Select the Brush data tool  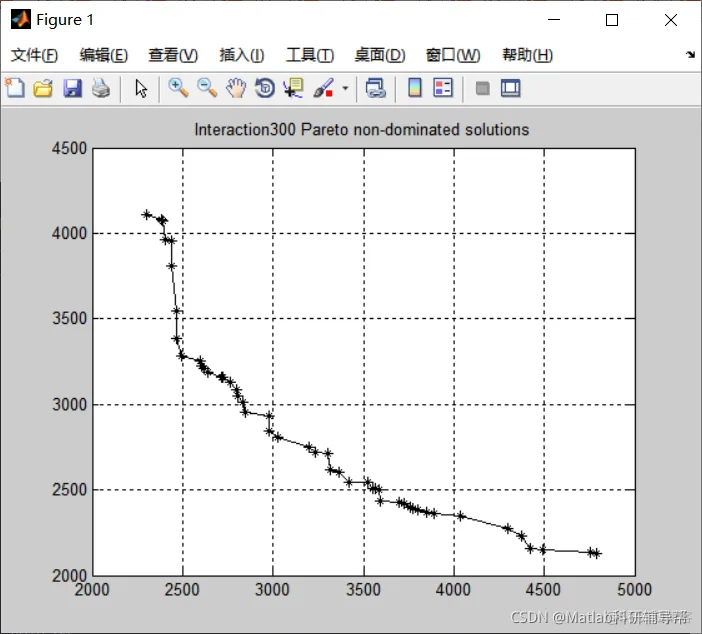[x=324, y=88]
